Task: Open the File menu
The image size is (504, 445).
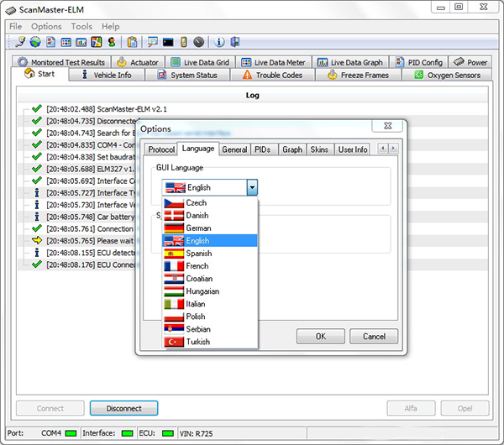Action: pyautogui.click(x=15, y=26)
